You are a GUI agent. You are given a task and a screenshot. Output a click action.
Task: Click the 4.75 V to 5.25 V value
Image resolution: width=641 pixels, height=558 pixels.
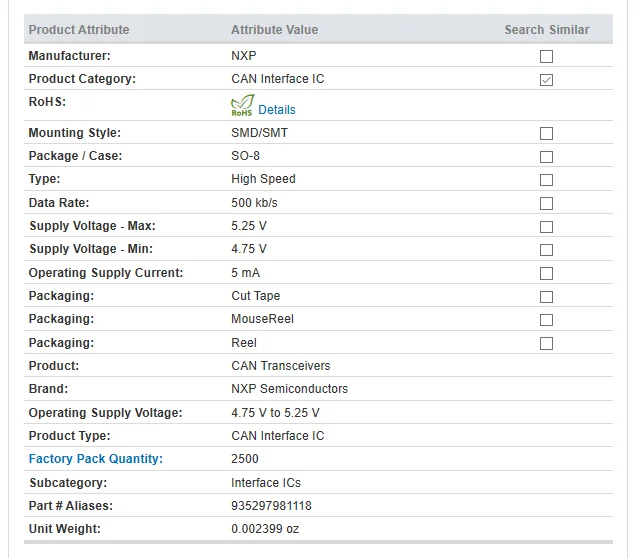[x=275, y=412]
